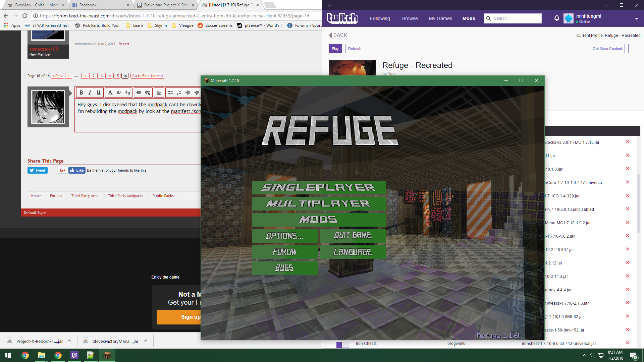Remove the 3.0.13.jar.disabled mod
This screenshot has width=644, height=362.
628,209
